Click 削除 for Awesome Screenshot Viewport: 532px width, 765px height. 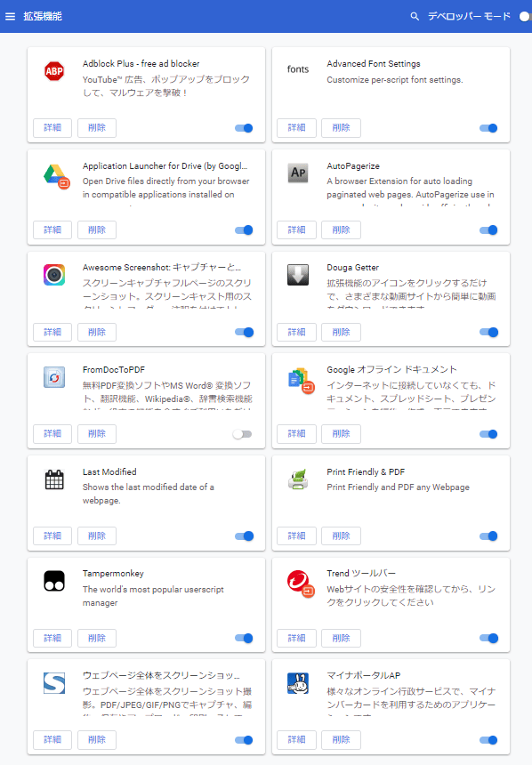tap(97, 333)
